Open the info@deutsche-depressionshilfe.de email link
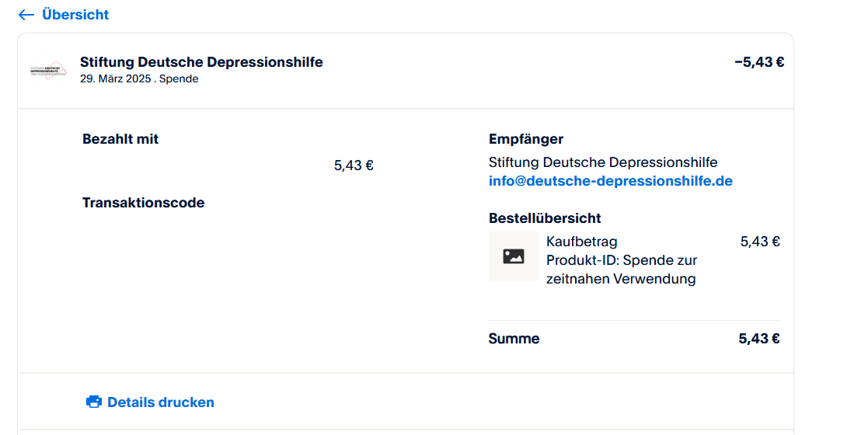The image size is (868, 435). pos(610,181)
